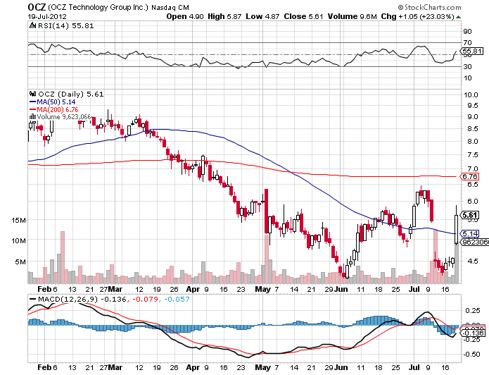Click the 15M volume axis label
The height and width of the screenshot is (375, 489).
[x=19, y=220]
